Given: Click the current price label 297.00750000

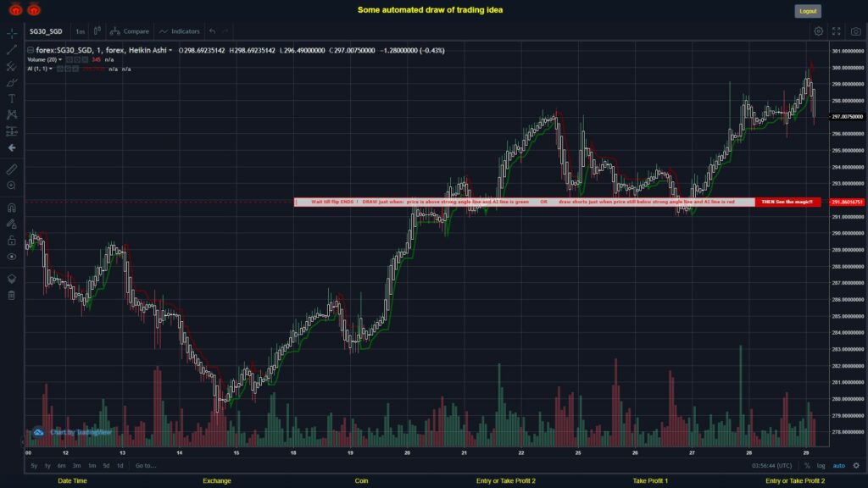Looking at the screenshot, I should 847,117.
